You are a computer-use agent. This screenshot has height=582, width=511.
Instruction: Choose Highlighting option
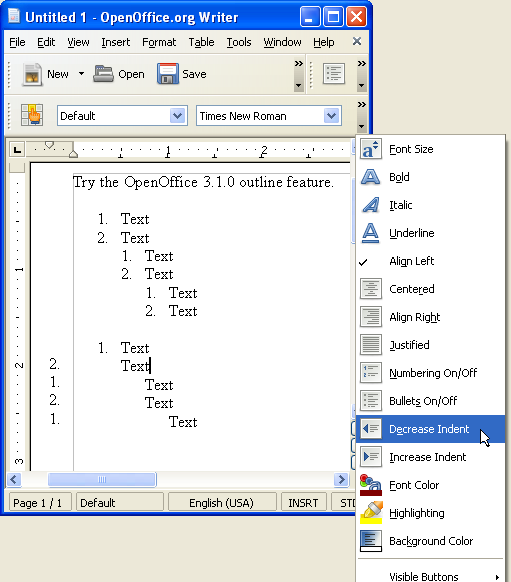[x=430, y=513]
